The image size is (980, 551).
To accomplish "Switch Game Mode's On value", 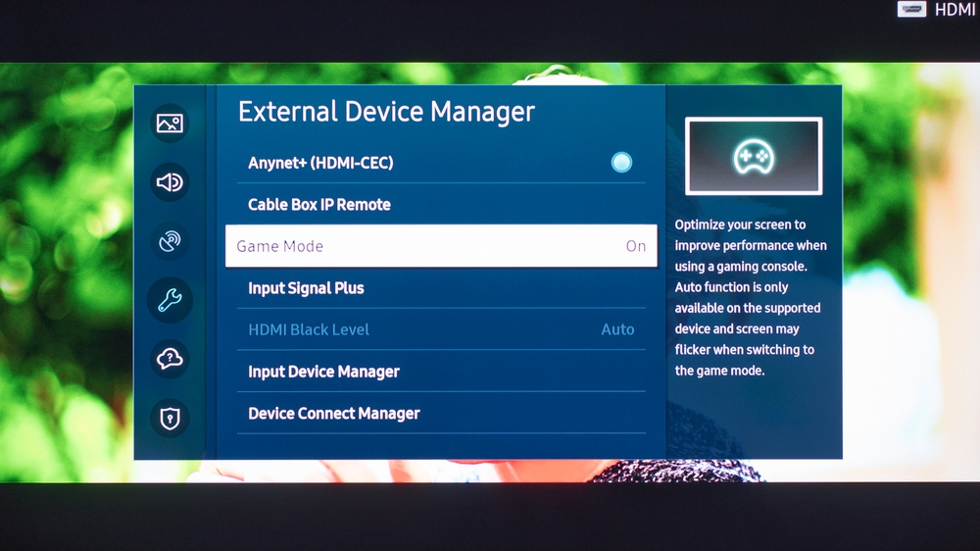I will [635, 246].
